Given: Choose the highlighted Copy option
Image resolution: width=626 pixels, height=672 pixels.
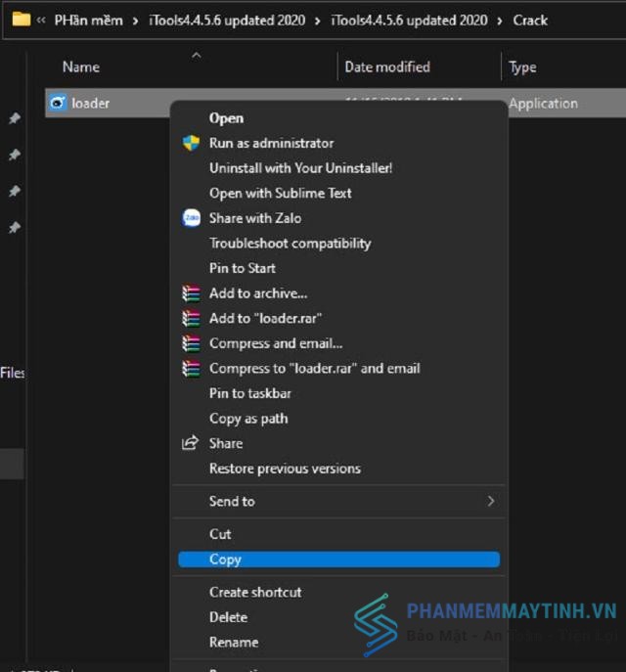Looking at the screenshot, I should 339,560.
